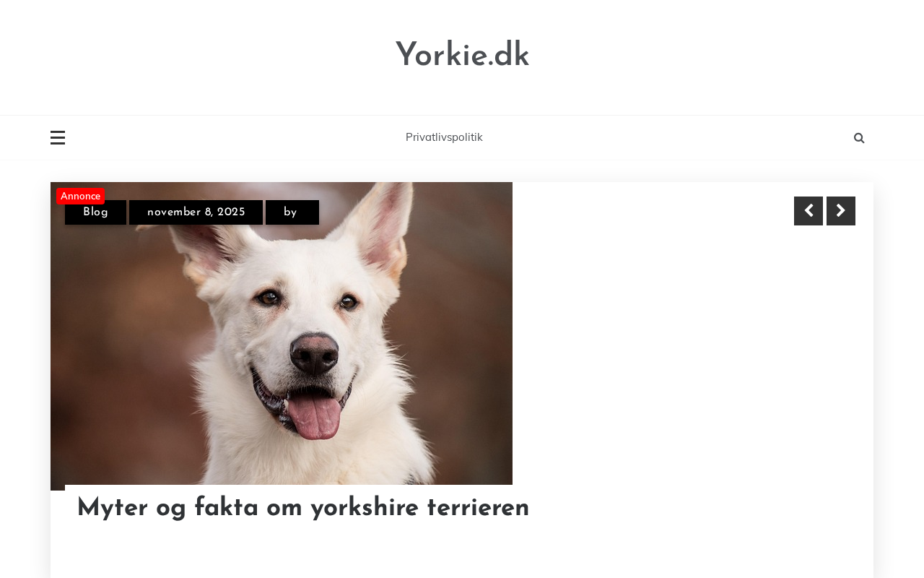This screenshot has height=578, width=924.
Task: Show the search field via magnifier icon
Action: point(859,138)
